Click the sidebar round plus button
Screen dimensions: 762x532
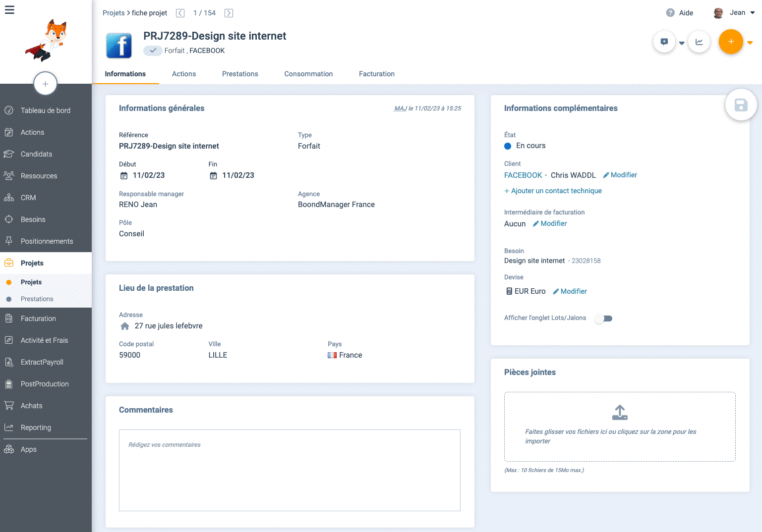click(x=45, y=84)
